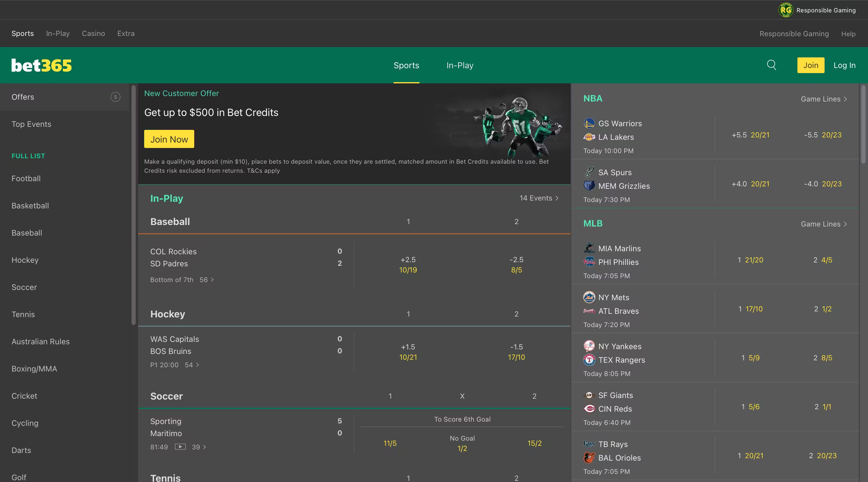Screen dimensions: 868x482
Task: Open Casino in the top navigation
Action: point(93,34)
